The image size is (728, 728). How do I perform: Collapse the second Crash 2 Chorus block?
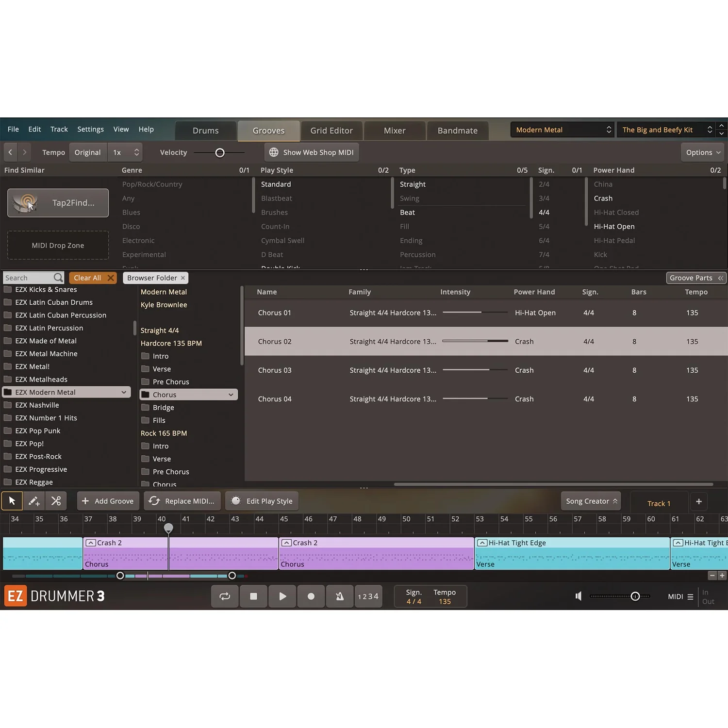point(286,543)
